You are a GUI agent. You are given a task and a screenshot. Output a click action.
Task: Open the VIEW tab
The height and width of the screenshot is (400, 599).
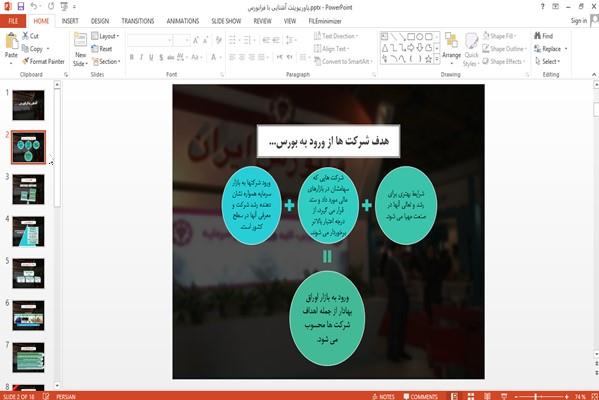[x=290, y=21]
